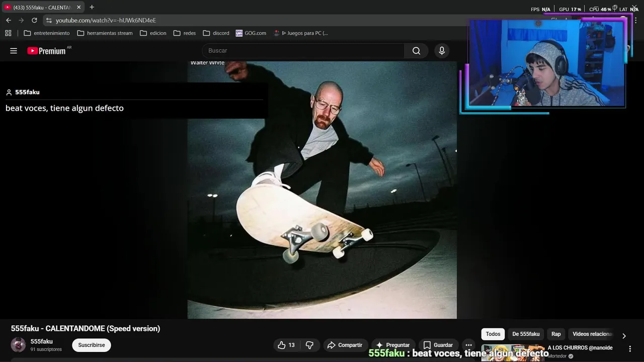This screenshot has width=644, height=362.
Task: Open GOG.com bookmark
Action: point(251,33)
